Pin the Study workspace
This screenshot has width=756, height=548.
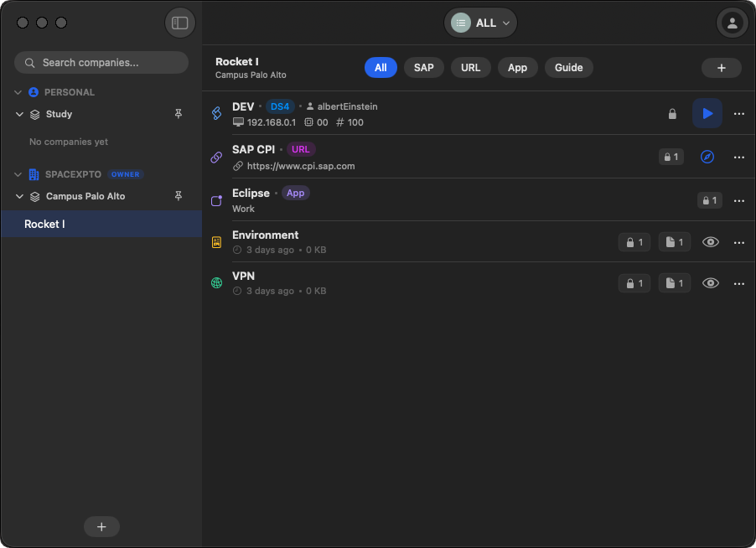pyautogui.click(x=179, y=114)
